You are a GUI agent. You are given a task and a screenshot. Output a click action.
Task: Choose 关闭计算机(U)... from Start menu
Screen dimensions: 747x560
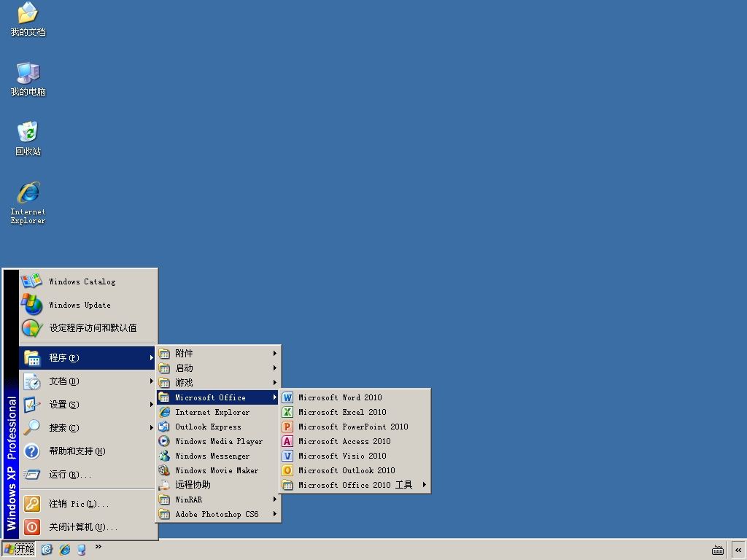click(88, 526)
